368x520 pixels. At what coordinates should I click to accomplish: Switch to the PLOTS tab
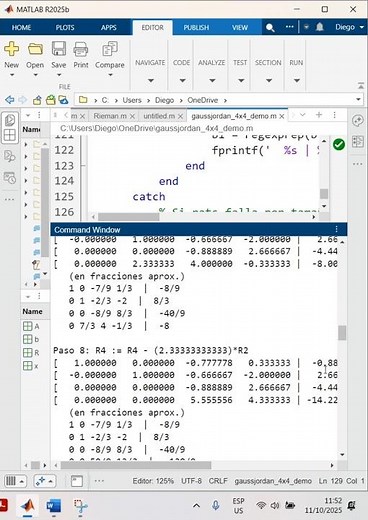pyautogui.click(x=65, y=28)
